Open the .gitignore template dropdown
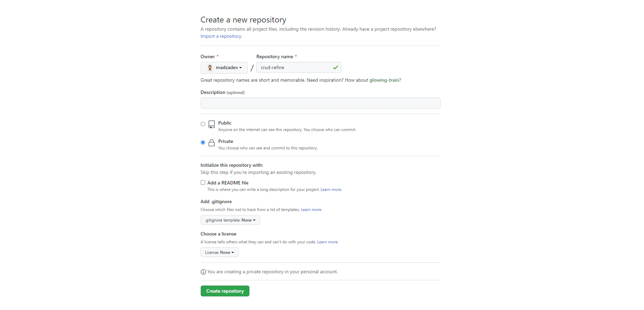 (x=230, y=220)
